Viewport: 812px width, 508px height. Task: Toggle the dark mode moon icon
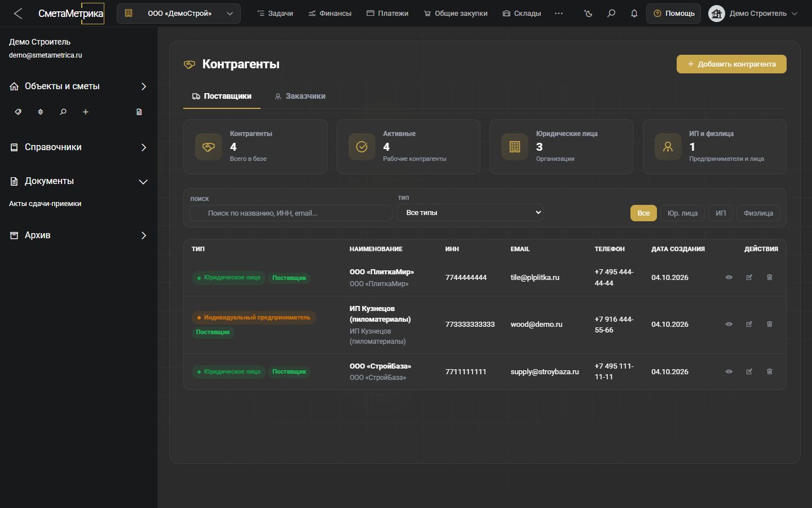[588, 14]
